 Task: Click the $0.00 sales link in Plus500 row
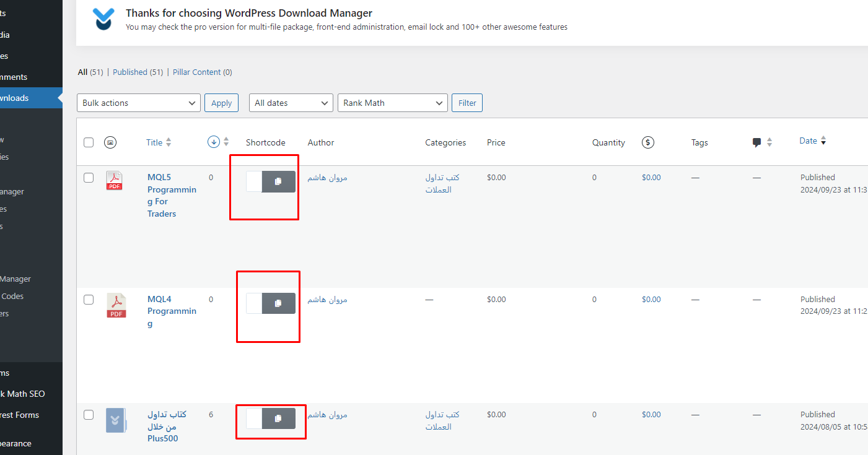tap(651, 415)
